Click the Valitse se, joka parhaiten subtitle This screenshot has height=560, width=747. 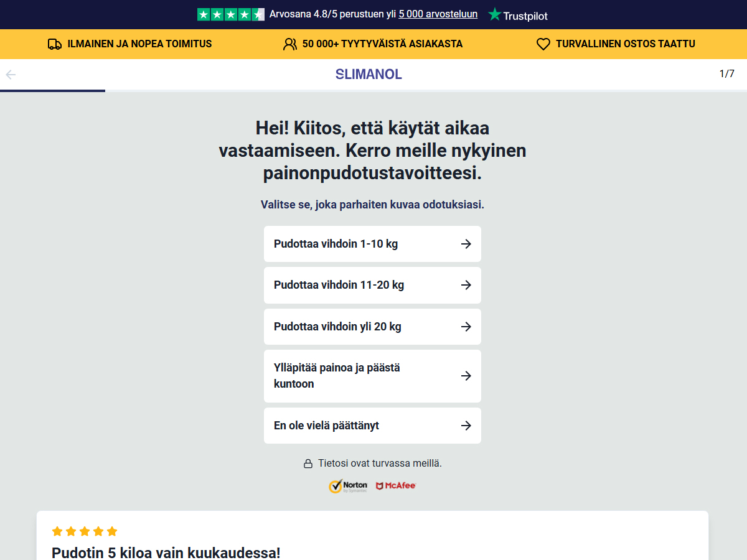[x=372, y=205]
